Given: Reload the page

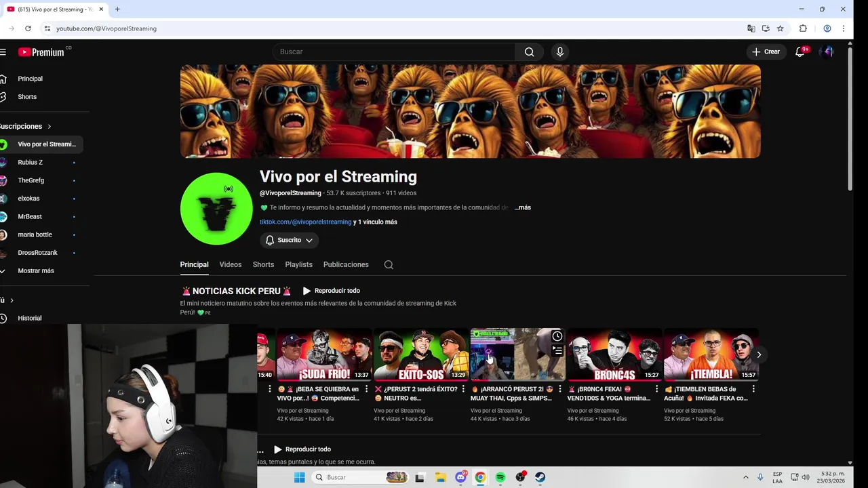Looking at the screenshot, I should [x=28, y=28].
